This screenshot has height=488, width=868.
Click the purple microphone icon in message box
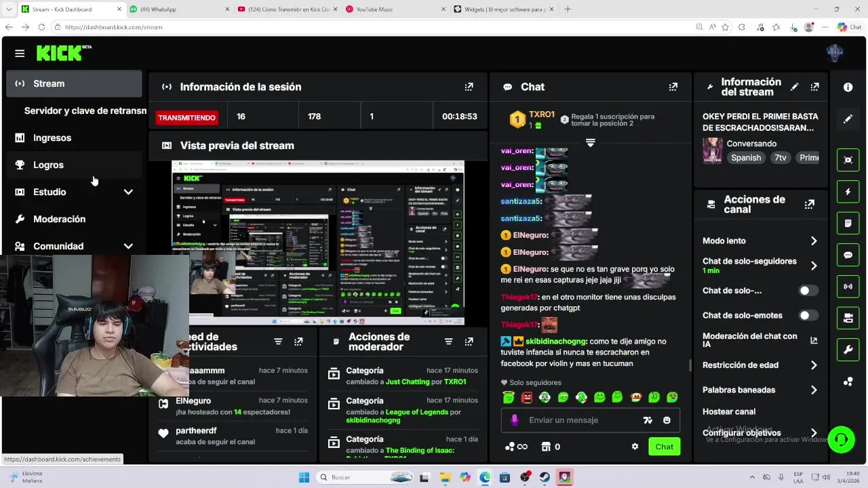(x=514, y=420)
